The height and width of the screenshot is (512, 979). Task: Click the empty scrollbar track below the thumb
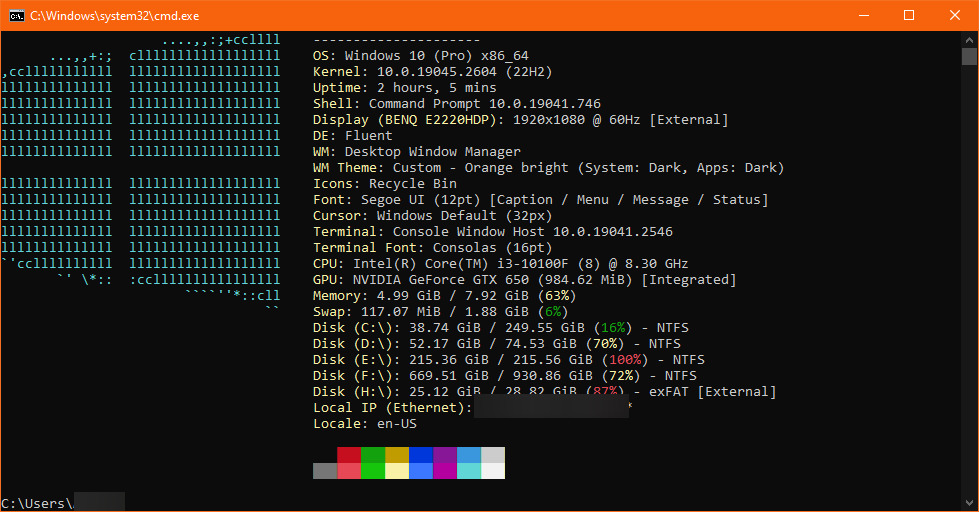point(969,300)
